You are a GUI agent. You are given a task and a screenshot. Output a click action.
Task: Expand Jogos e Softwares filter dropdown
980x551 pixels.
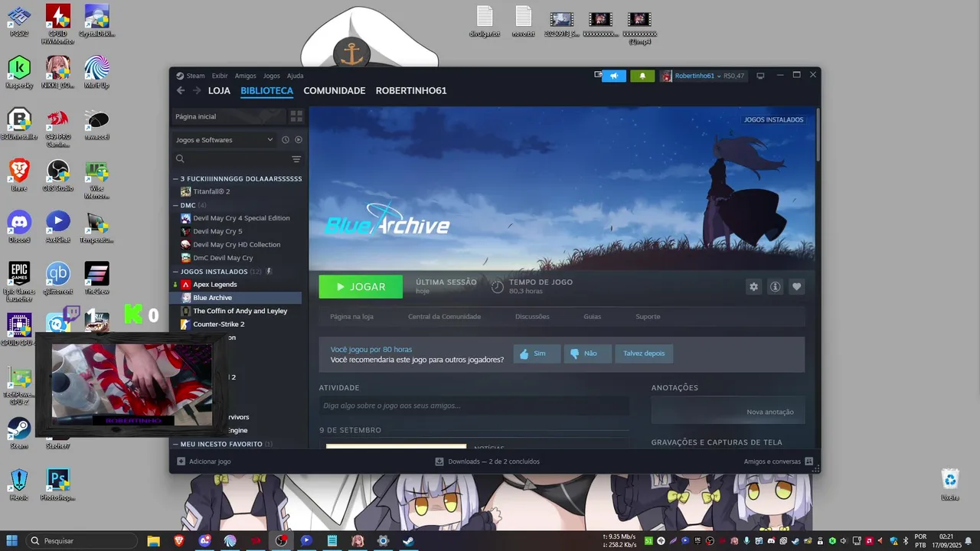click(x=224, y=140)
